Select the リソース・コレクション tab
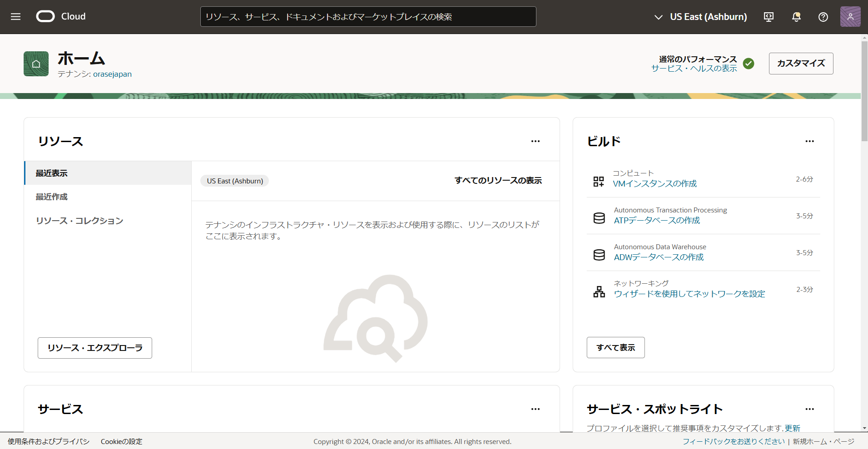 click(108, 221)
